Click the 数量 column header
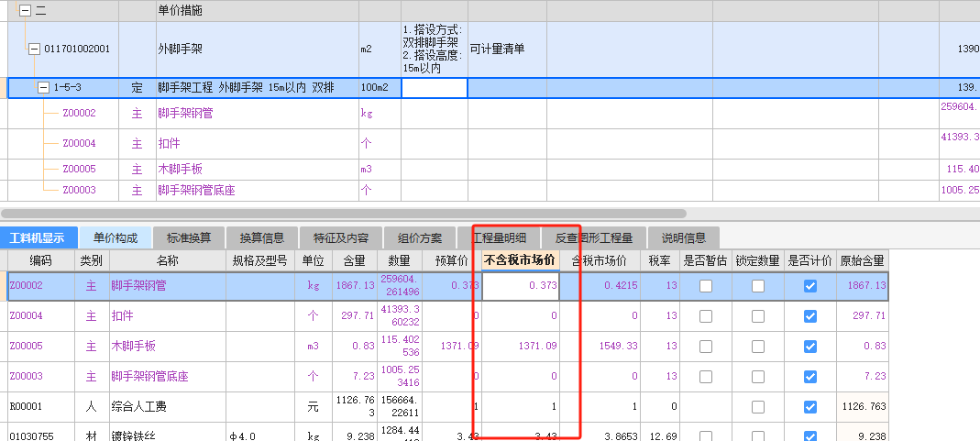Viewport: 980px width, 441px height. click(x=399, y=260)
